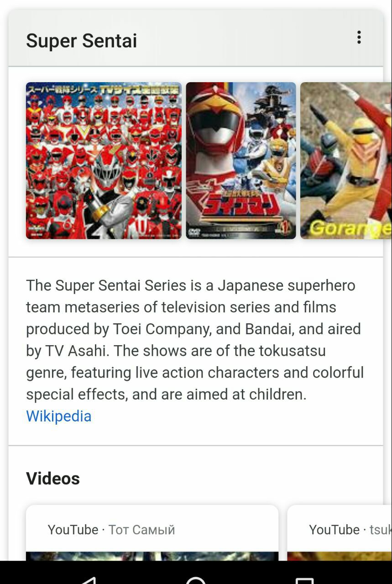The image size is (392, 584).
Task: Follow the Wikipedia source link
Action: pyautogui.click(x=59, y=416)
